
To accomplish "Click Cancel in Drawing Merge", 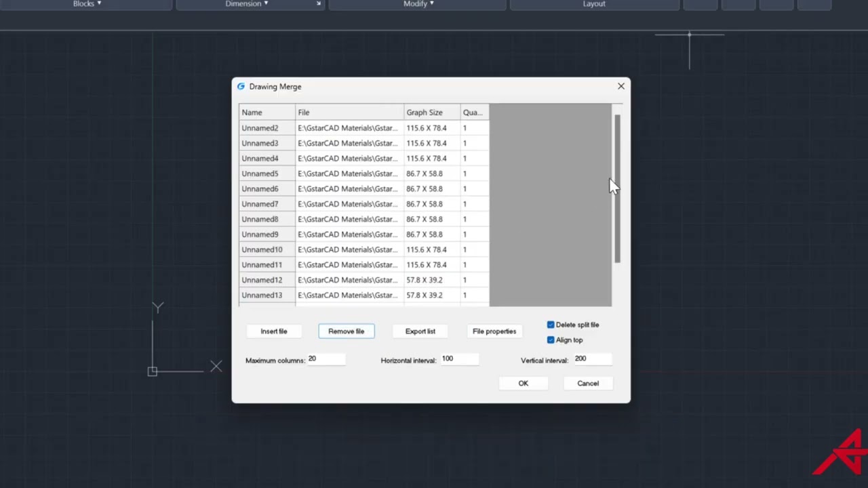I will (x=588, y=384).
